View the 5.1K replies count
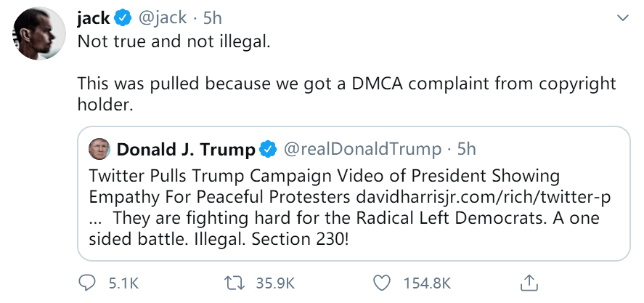Viewport: 644px width, 303px height. click(123, 283)
